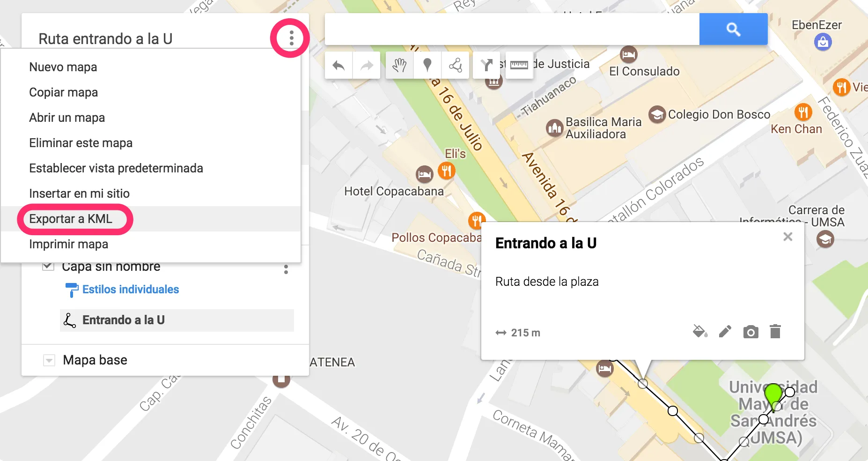Click the Pollos Copacabana restaurant marker
Screen dimensions: 868x461
point(477,220)
